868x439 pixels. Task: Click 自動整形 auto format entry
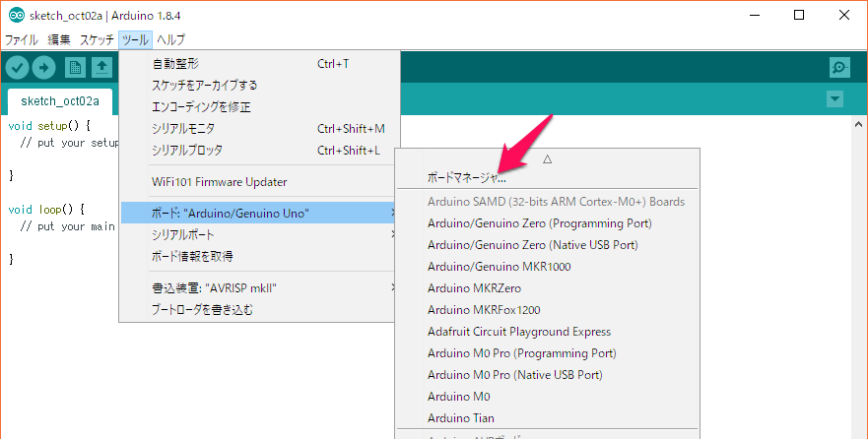click(181, 64)
